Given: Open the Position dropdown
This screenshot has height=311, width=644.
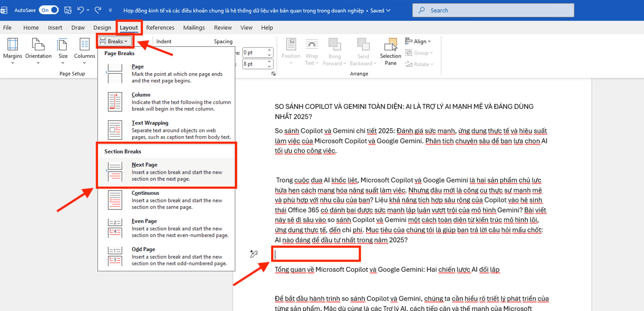Looking at the screenshot, I should 291,51.
